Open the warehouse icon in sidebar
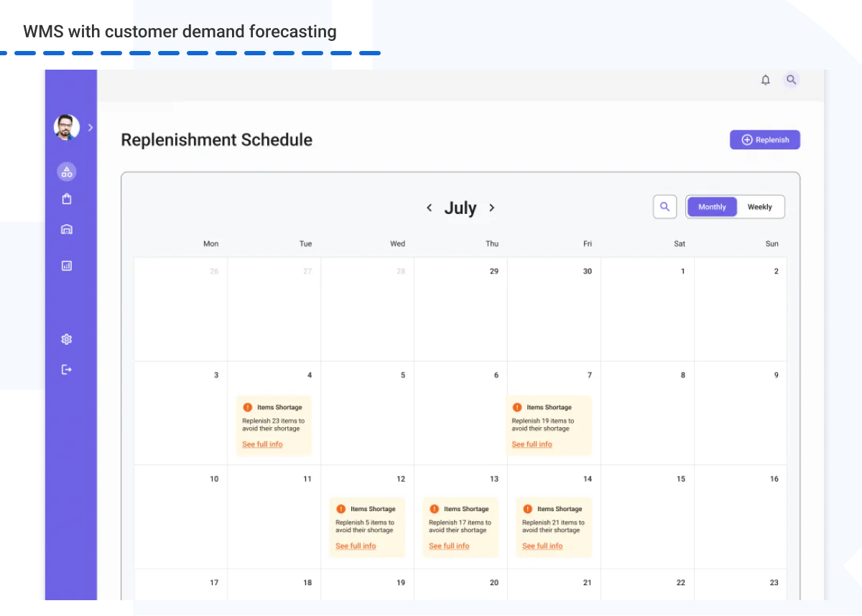This screenshot has height=616, width=862. tap(67, 230)
